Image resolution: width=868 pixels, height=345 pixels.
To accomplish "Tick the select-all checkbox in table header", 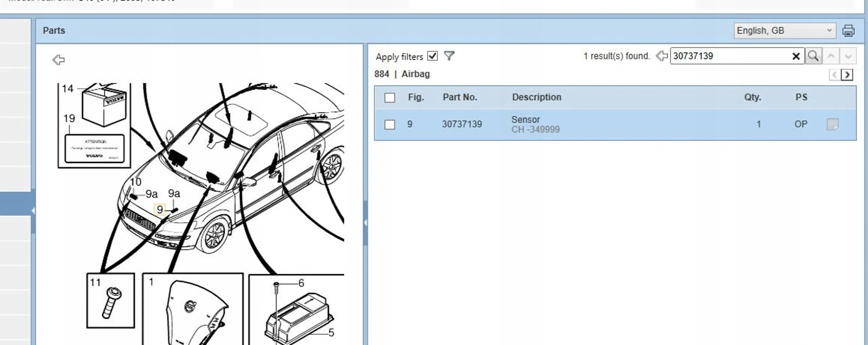I will pyautogui.click(x=390, y=97).
